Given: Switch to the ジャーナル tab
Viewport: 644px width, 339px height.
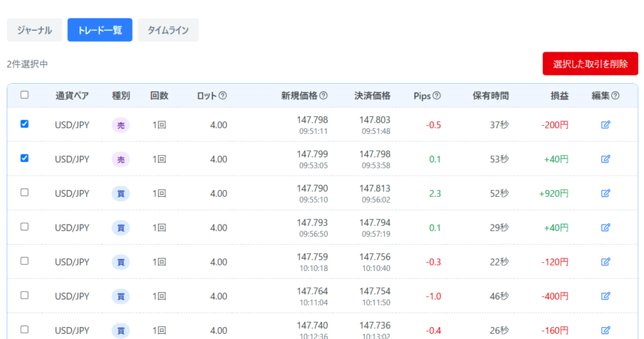Looking at the screenshot, I should point(35,30).
